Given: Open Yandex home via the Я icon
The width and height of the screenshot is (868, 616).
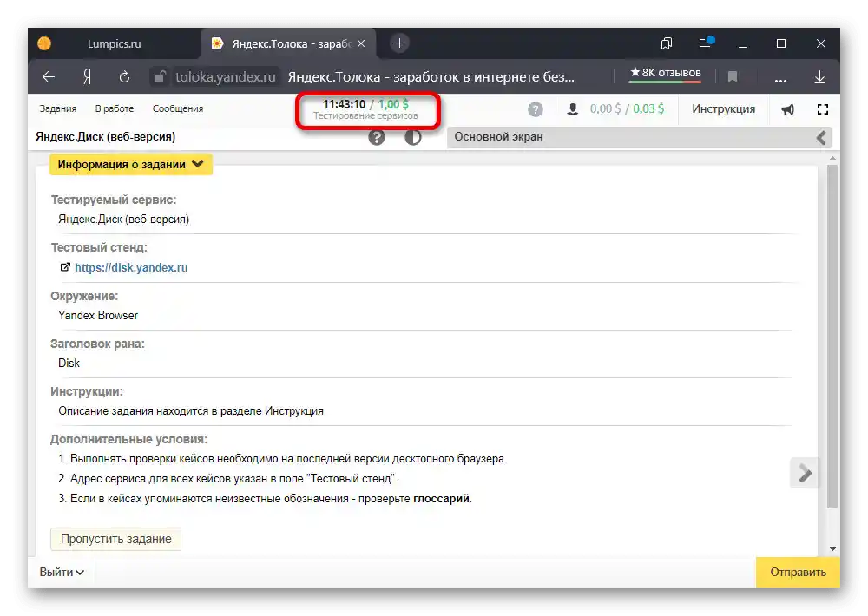Looking at the screenshot, I should click(87, 77).
